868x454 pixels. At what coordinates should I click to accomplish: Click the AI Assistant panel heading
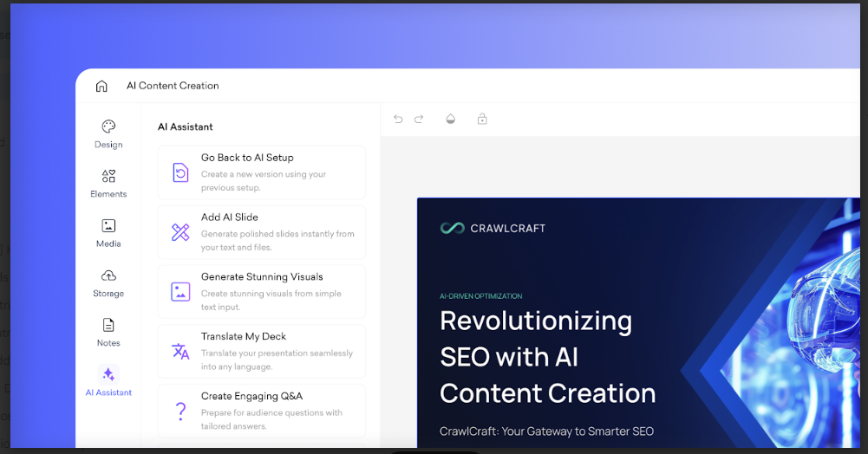coord(186,126)
